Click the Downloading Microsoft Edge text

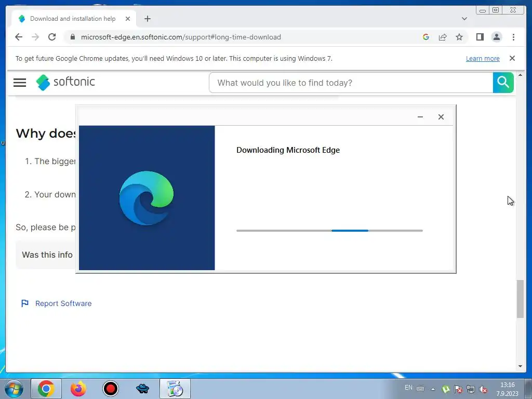point(288,150)
